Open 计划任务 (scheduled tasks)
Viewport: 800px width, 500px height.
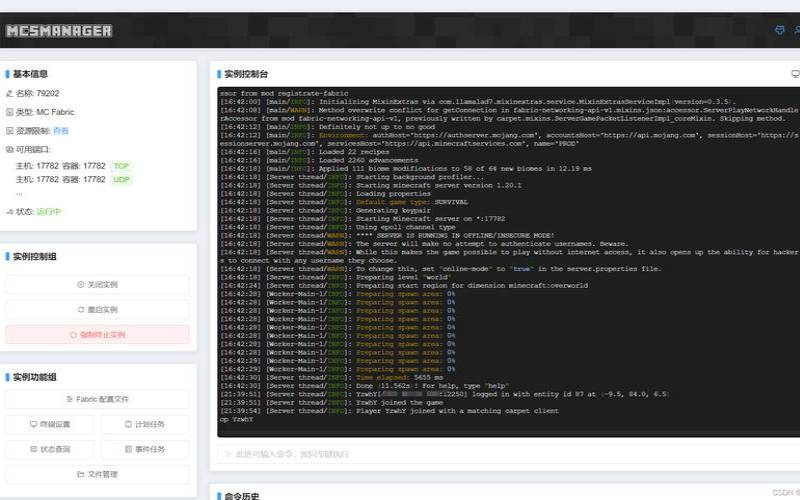pyautogui.click(x=144, y=424)
